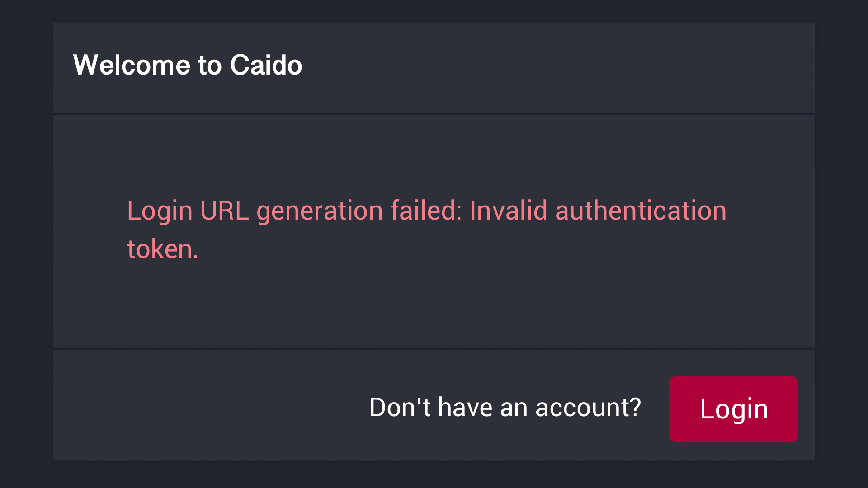
Task: Click the word "token." on the second line
Action: click(162, 248)
